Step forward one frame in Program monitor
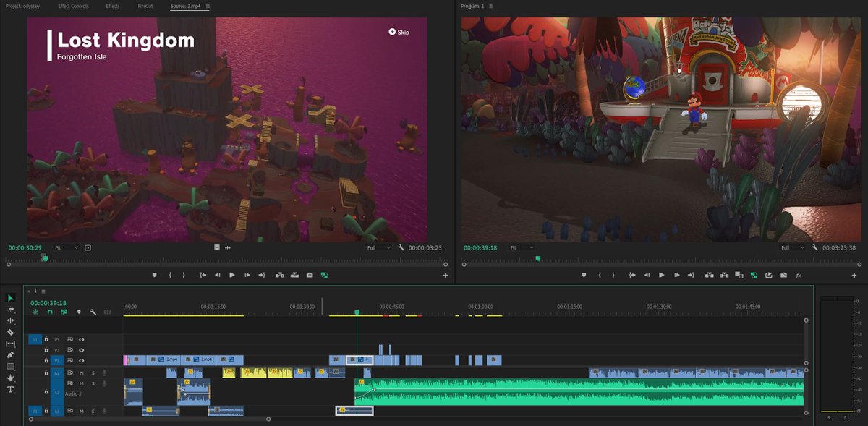868x426 pixels. (x=676, y=275)
